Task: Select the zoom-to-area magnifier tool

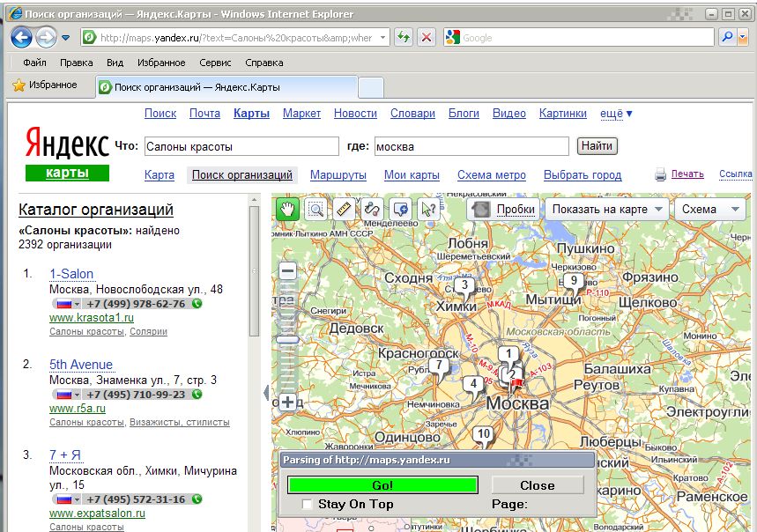Action: pyautogui.click(x=315, y=210)
